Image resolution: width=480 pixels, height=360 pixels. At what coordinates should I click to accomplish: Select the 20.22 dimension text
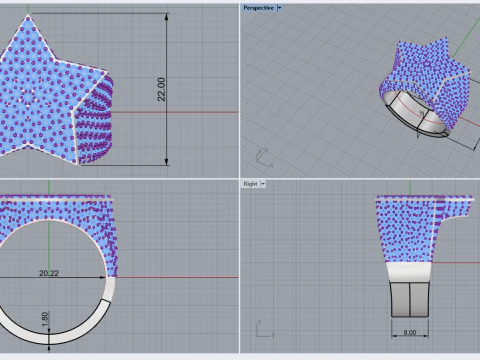coord(49,273)
